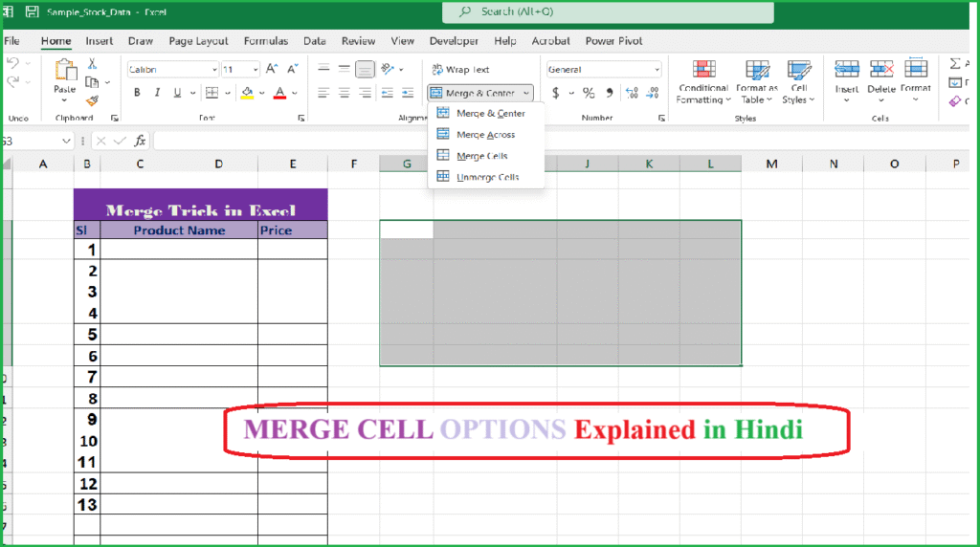The width and height of the screenshot is (980, 547).
Task: Click the Product Name header cell
Action: point(179,230)
